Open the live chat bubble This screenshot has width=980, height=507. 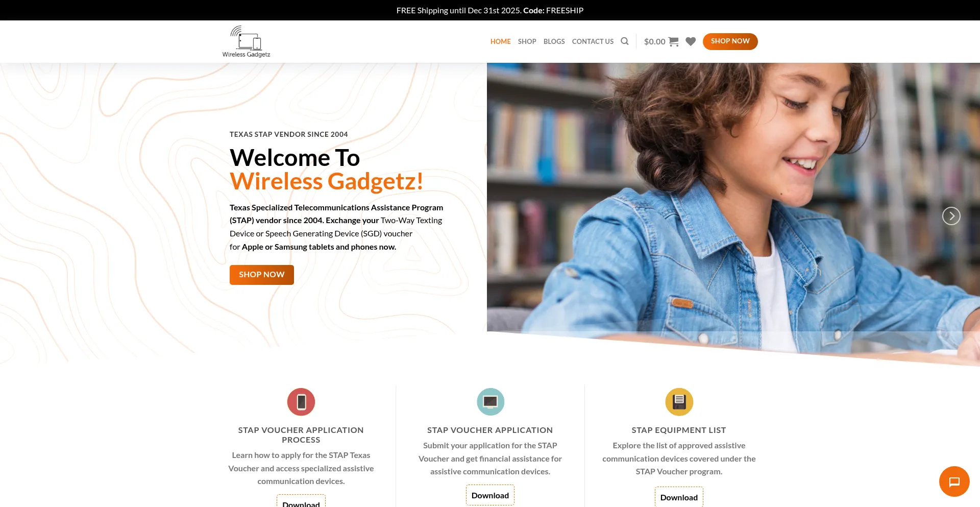[954, 481]
